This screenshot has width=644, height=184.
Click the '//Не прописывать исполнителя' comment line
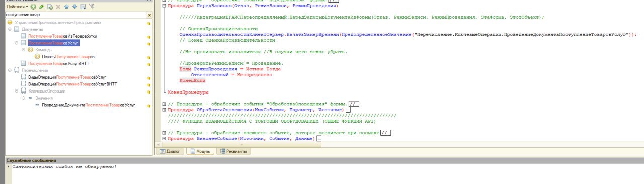click(263, 52)
